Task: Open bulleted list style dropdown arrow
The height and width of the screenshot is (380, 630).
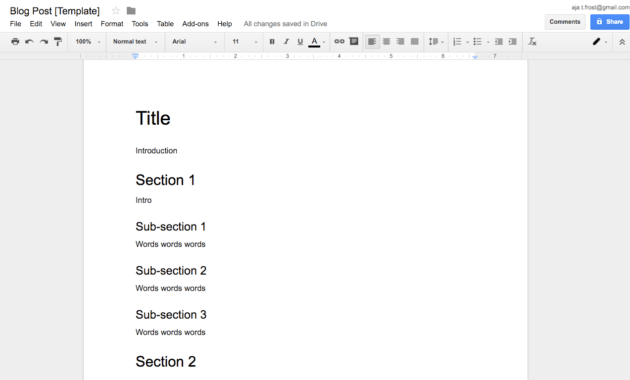Action: click(488, 42)
